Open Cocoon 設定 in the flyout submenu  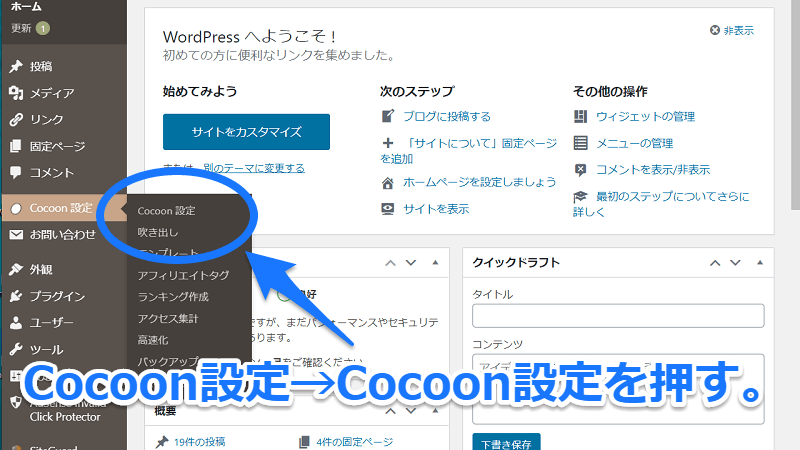click(166, 211)
